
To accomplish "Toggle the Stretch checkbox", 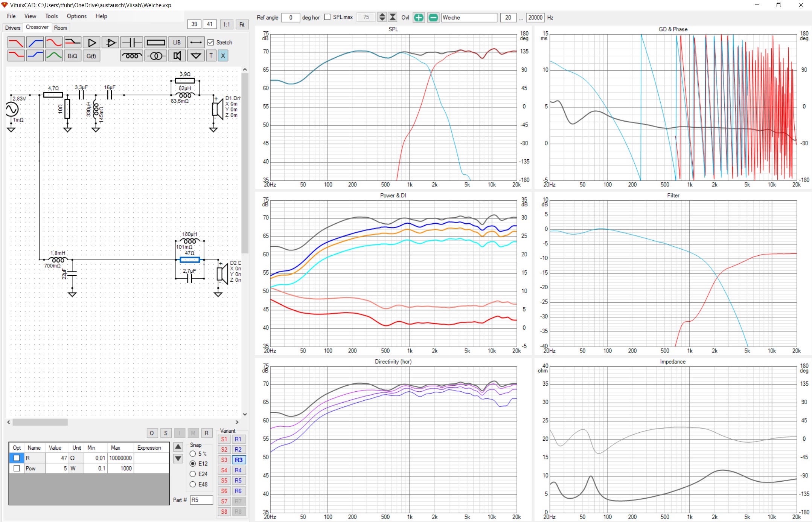I will [x=211, y=43].
